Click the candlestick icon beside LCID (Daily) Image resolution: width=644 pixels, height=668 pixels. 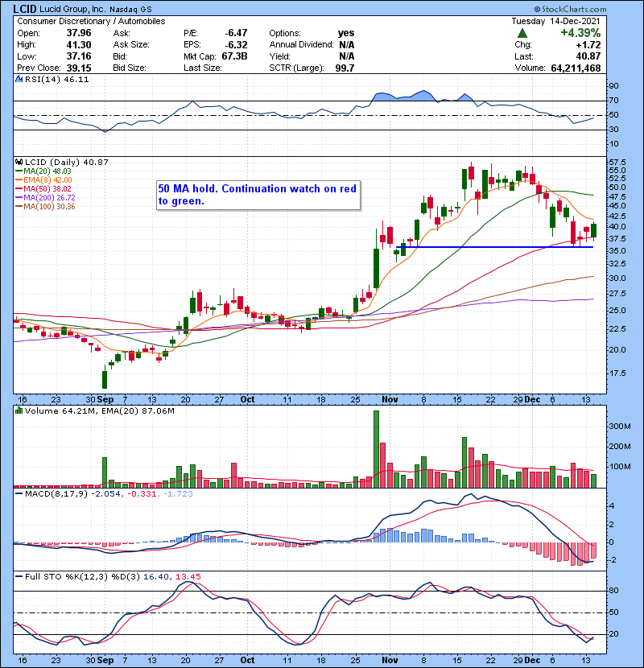(x=19, y=163)
